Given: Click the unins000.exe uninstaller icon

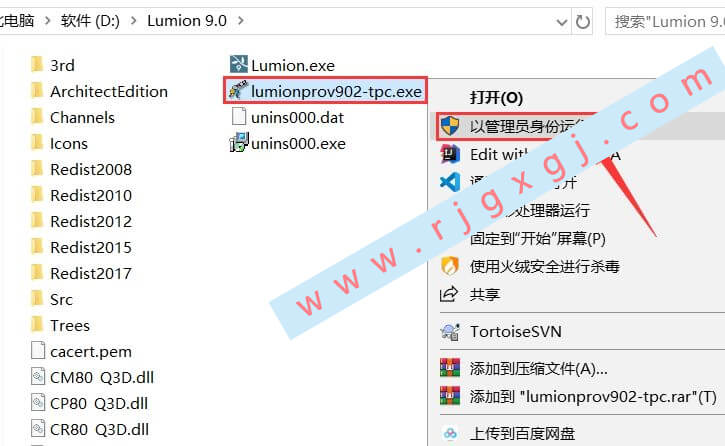Looking at the screenshot, I should tap(239, 143).
